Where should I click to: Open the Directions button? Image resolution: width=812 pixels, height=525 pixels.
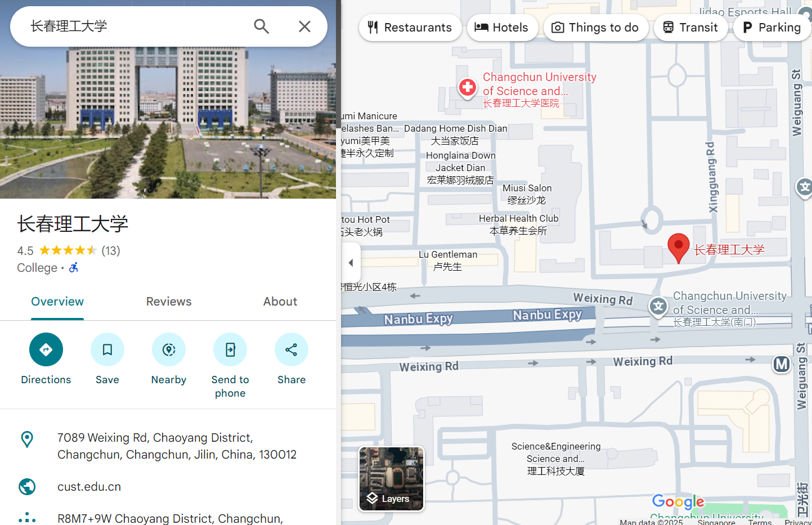coord(46,349)
